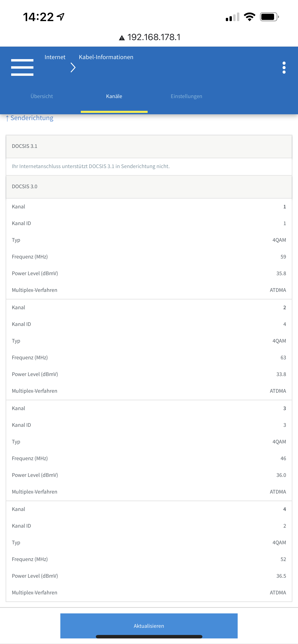The image size is (298, 644).
Task: Open the three-dot options menu
Action: coord(284,67)
